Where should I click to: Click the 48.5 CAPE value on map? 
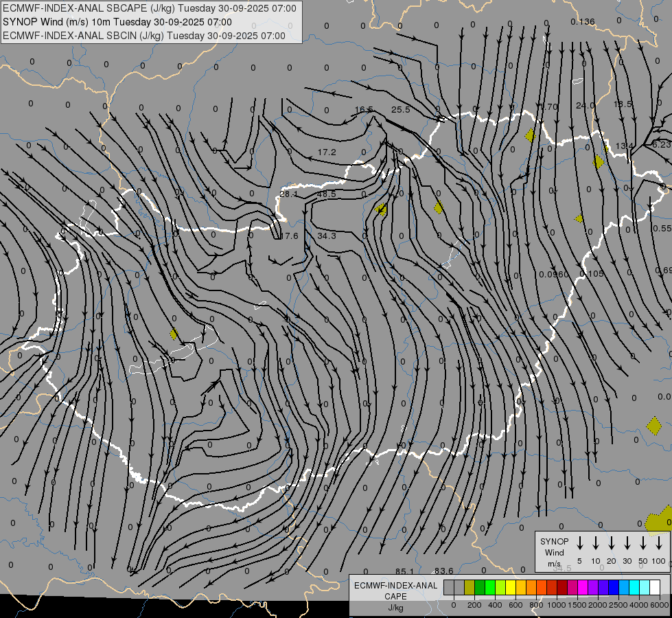[x=327, y=194]
